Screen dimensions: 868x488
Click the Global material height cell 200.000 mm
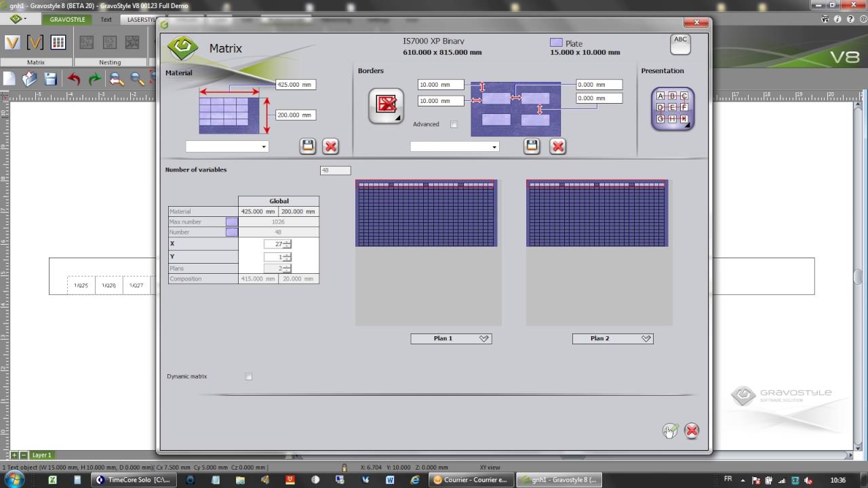(x=298, y=211)
